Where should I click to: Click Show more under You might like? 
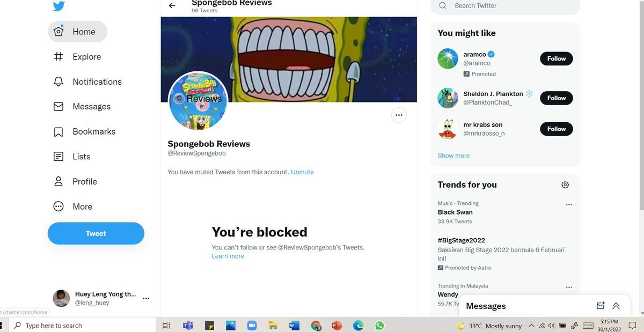[x=453, y=156]
